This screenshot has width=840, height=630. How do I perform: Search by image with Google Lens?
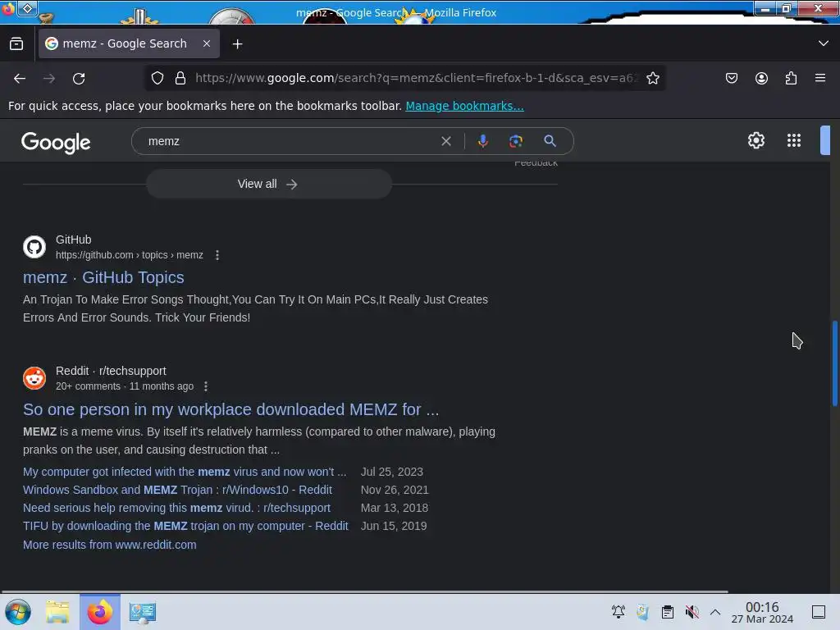pos(515,141)
